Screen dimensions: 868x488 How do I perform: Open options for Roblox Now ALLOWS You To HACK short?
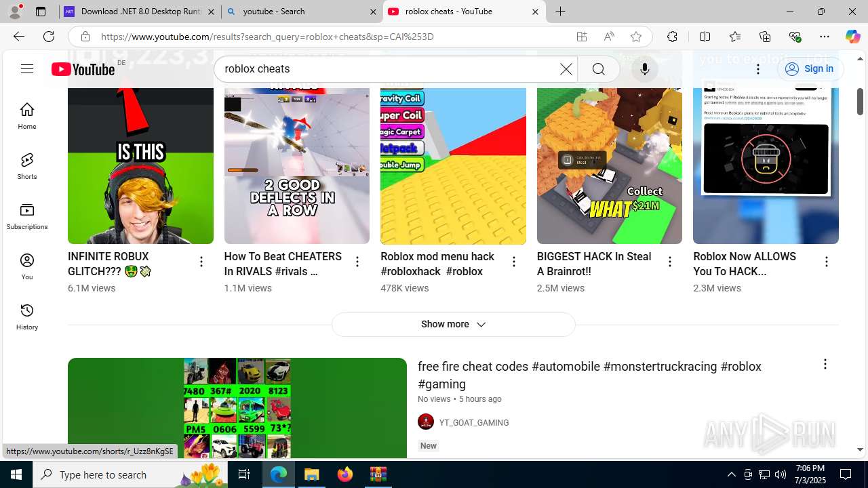826,262
